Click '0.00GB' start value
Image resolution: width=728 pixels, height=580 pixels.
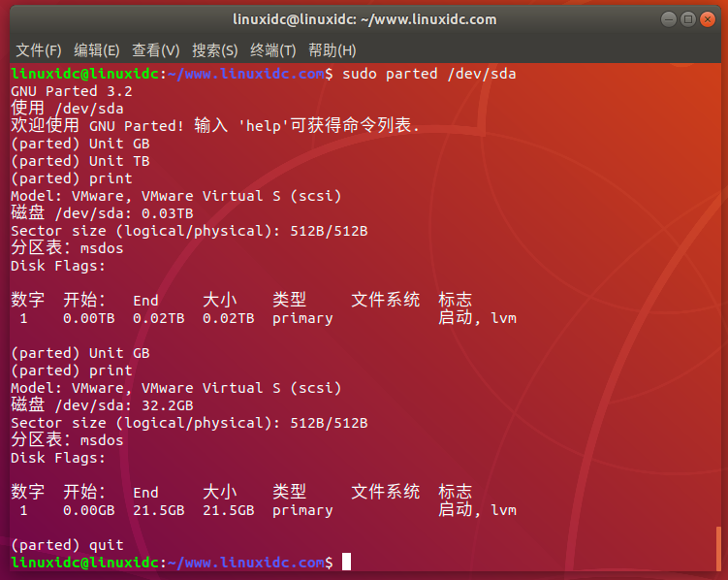pos(89,510)
